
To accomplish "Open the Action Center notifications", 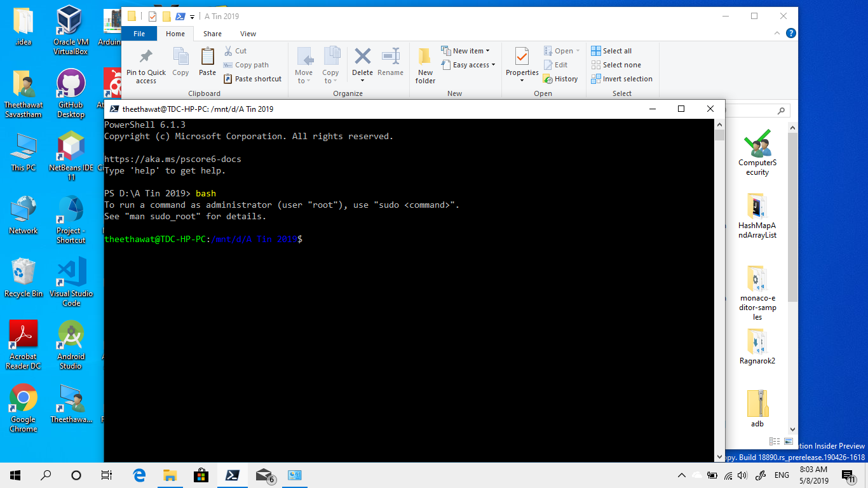I will tap(848, 475).
